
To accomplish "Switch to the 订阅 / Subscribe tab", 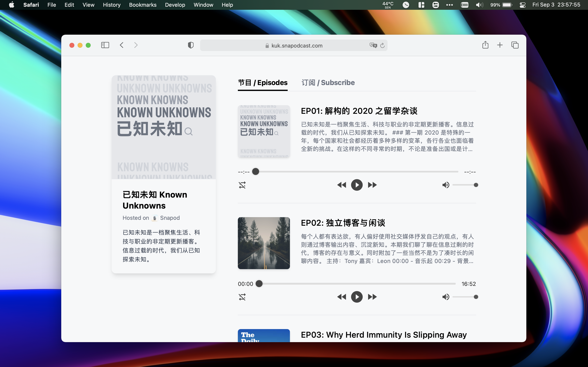I will tap(328, 83).
